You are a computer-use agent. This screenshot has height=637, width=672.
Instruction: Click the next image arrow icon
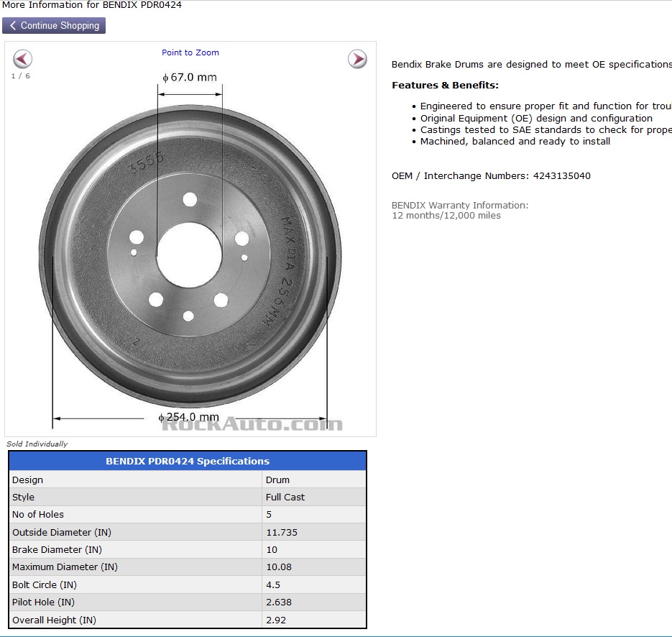357,59
